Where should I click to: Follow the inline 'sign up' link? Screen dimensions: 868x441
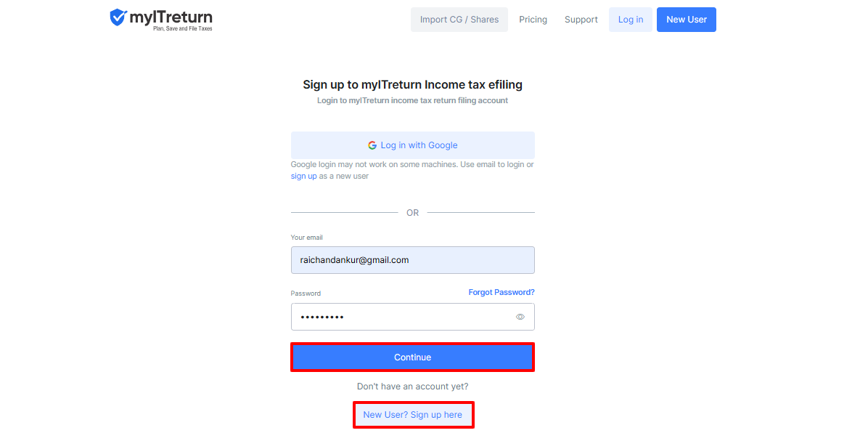(x=304, y=176)
